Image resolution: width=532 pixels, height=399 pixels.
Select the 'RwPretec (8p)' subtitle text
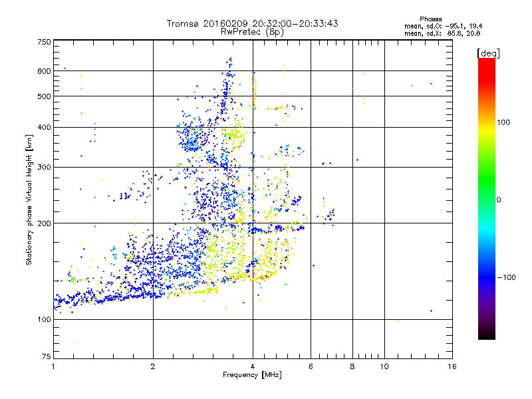252,32
